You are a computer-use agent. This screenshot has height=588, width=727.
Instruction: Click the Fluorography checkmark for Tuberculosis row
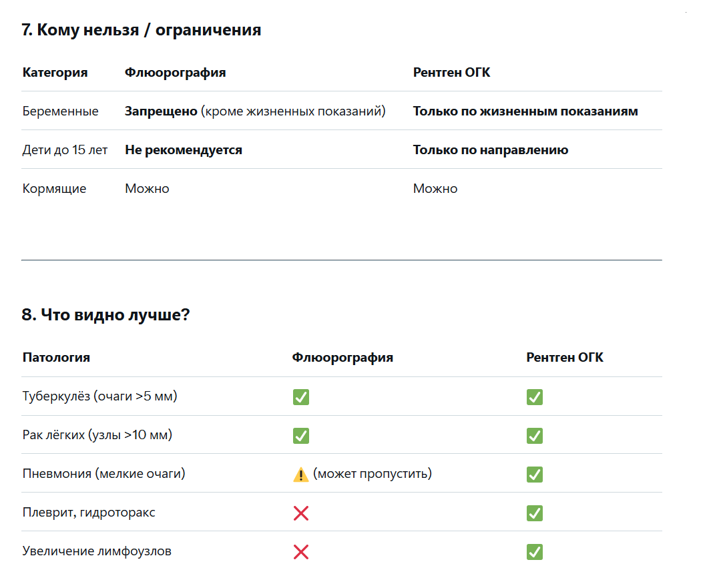(300, 397)
